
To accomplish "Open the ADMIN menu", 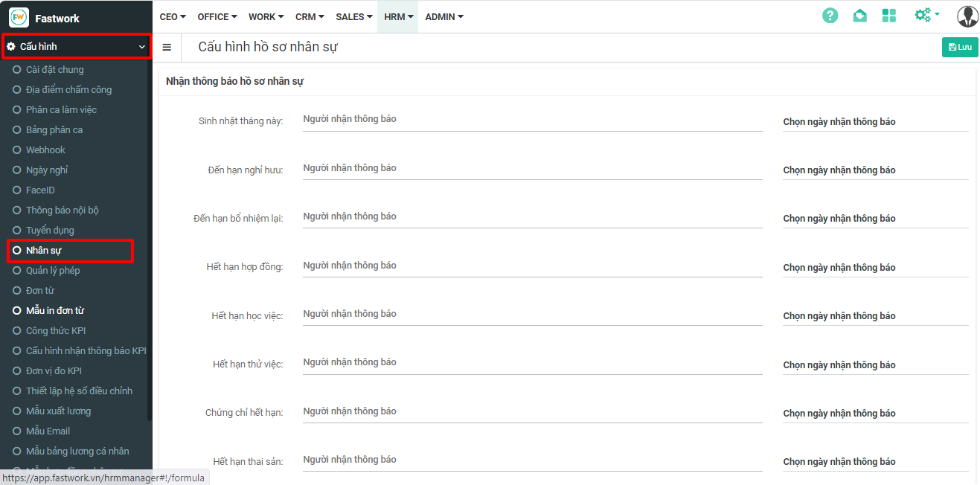I will 444,16.
